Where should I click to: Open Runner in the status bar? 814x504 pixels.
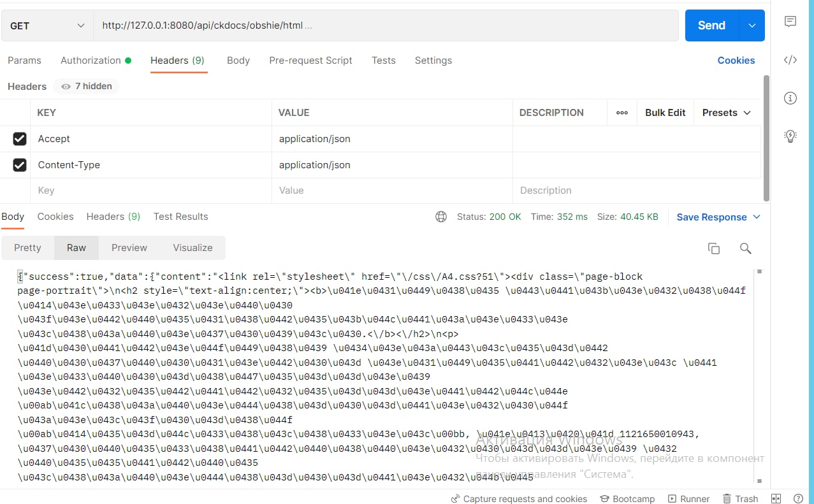click(x=688, y=499)
